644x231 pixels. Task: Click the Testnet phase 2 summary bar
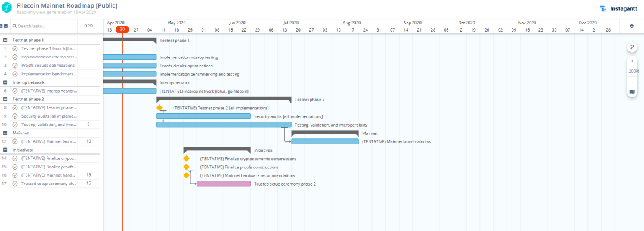[224, 99]
